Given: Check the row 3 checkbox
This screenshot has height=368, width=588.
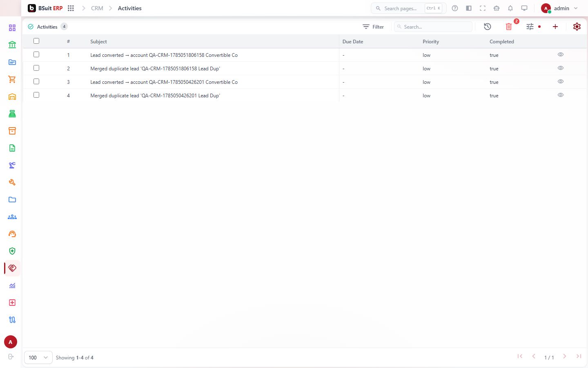Looking at the screenshot, I should tap(36, 81).
